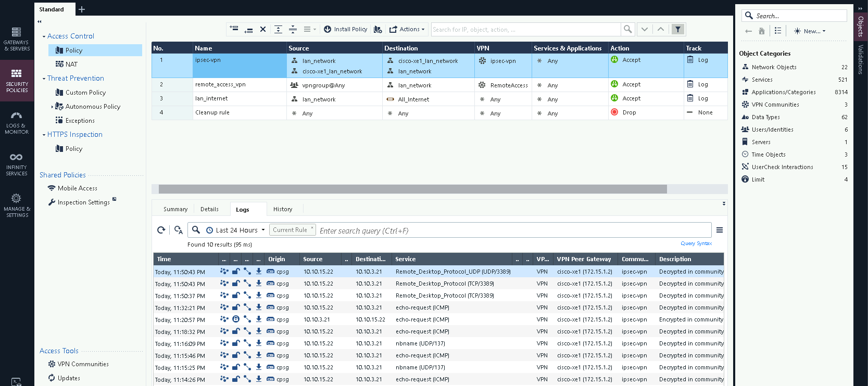
Task: Click the rulebase search input field
Action: tap(526, 30)
